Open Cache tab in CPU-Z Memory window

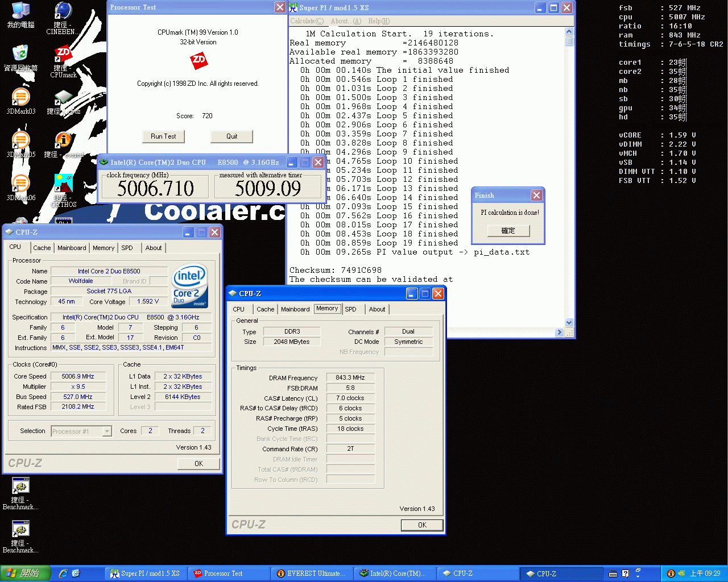click(x=265, y=309)
